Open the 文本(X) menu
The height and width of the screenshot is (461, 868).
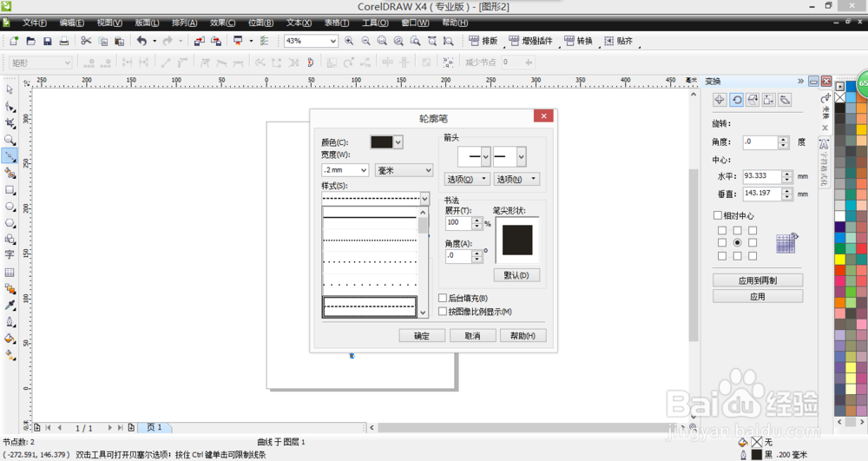[x=299, y=23]
